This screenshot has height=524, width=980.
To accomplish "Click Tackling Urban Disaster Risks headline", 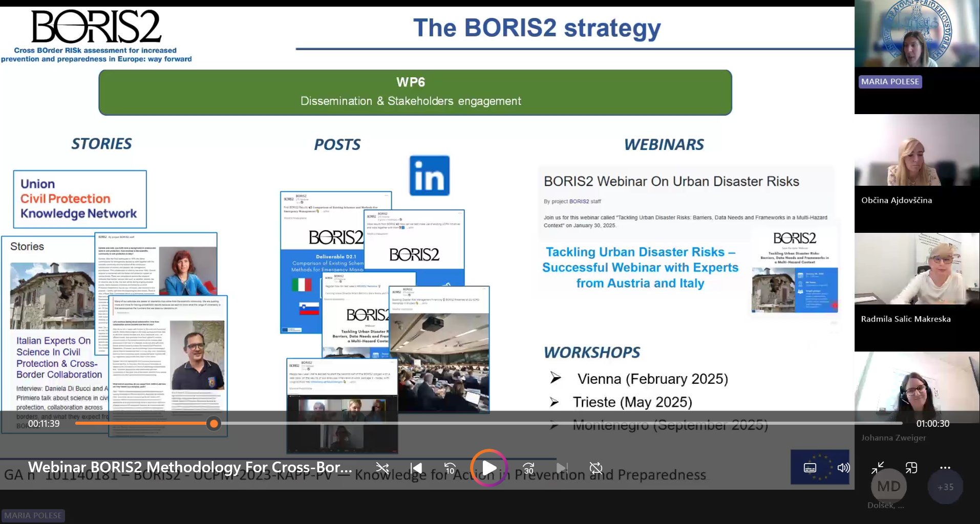I will click(x=640, y=267).
